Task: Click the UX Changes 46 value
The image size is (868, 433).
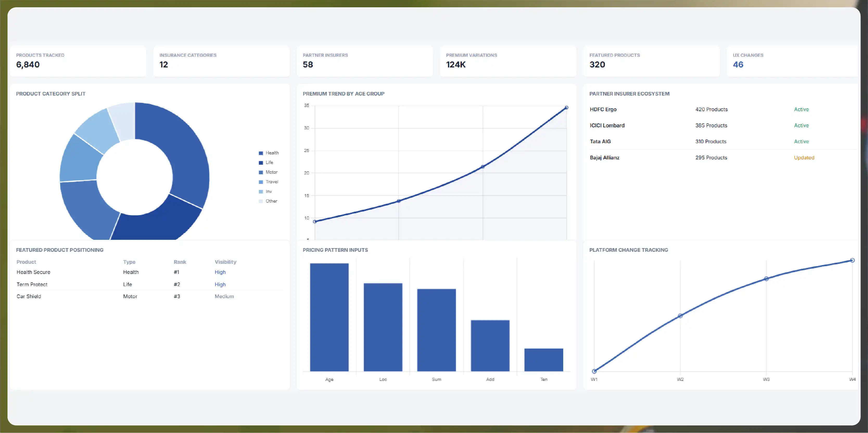Action: (x=738, y=65)
